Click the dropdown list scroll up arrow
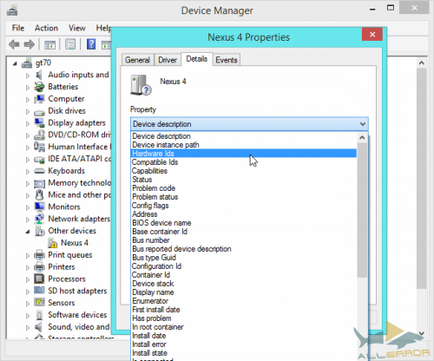Screen dimensions: 434x361 (x=362, y=137)
